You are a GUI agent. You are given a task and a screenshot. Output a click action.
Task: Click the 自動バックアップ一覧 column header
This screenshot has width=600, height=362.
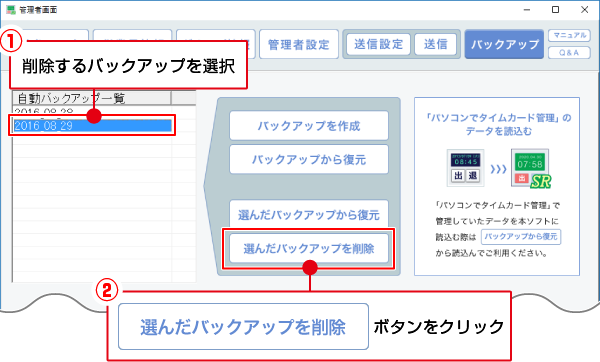(x=92, y=98)
